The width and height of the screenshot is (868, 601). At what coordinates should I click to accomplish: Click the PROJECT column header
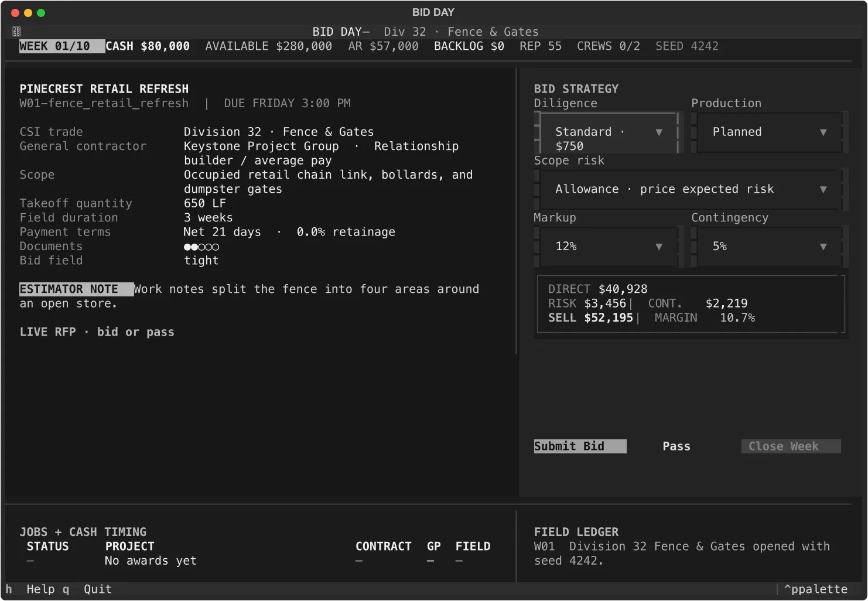(x=130, y=547)
